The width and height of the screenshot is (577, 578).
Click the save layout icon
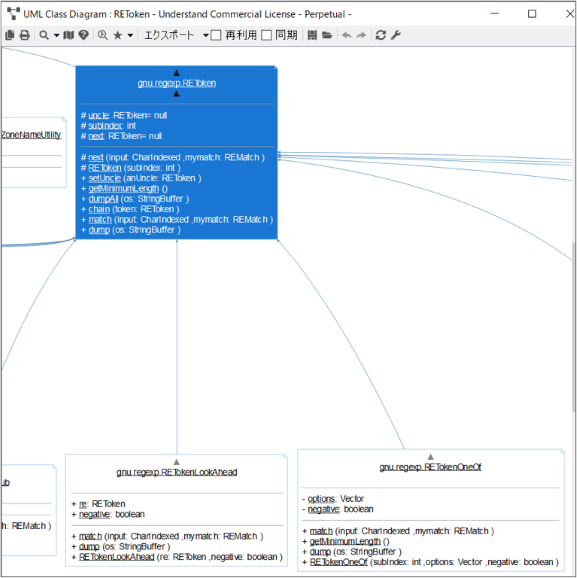click(312, 35)
